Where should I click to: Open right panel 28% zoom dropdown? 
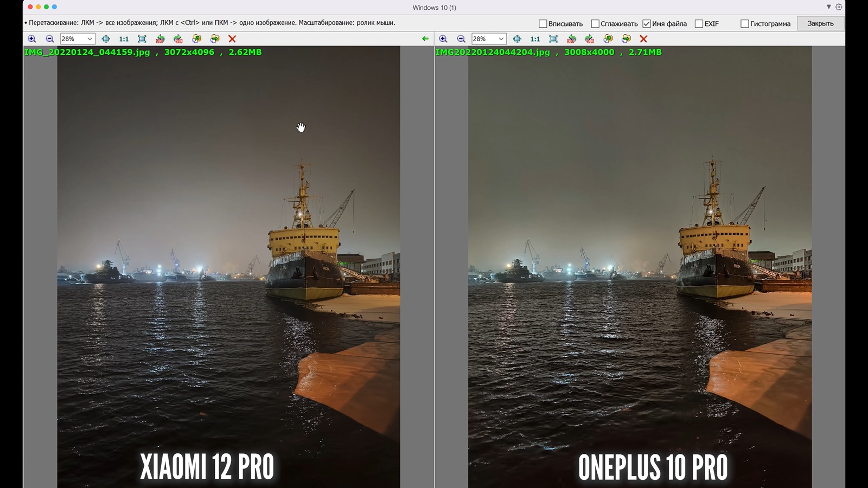(501, 39)
